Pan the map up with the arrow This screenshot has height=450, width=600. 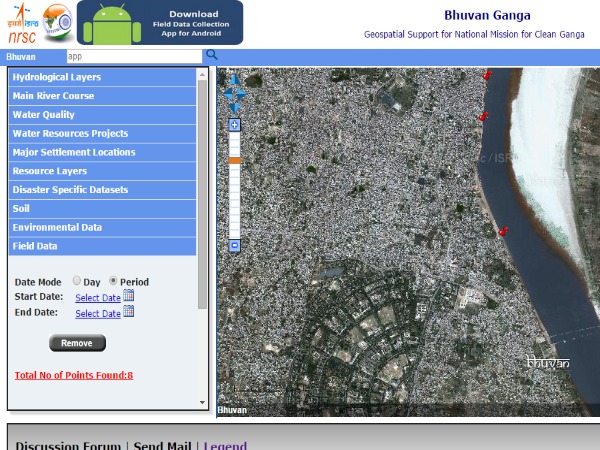click(235, 79)
